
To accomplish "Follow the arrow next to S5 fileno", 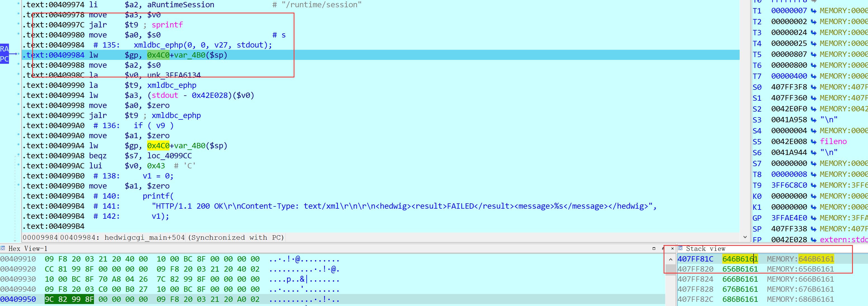I will point(813,142).
